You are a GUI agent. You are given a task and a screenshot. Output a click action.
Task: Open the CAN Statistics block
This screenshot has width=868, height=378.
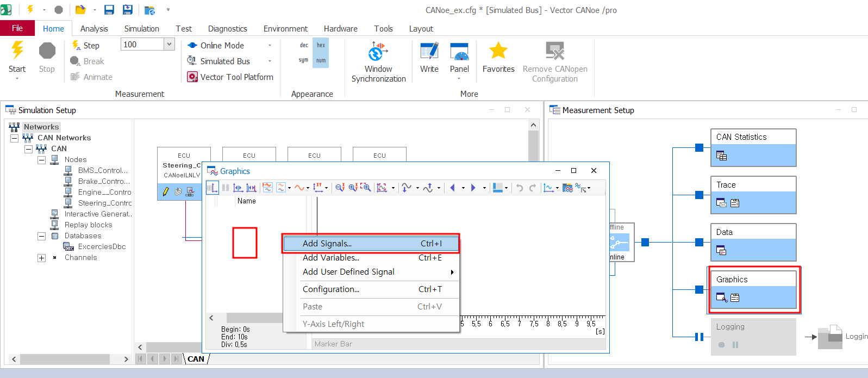tap(753, 147)
